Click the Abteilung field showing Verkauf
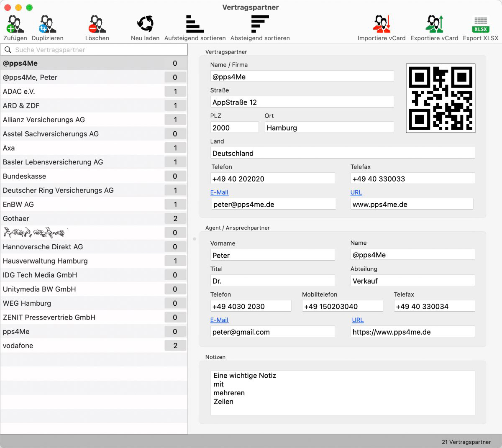 [412, 281]
